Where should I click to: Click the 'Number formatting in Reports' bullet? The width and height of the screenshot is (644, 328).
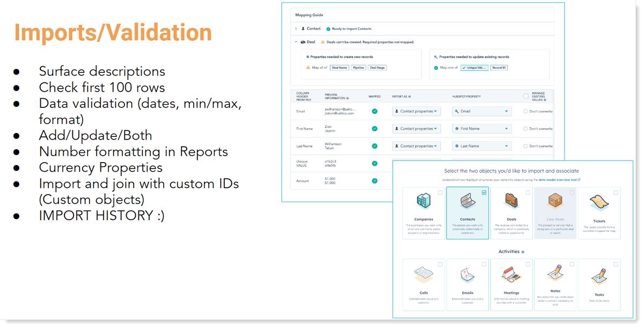point(133,152)
